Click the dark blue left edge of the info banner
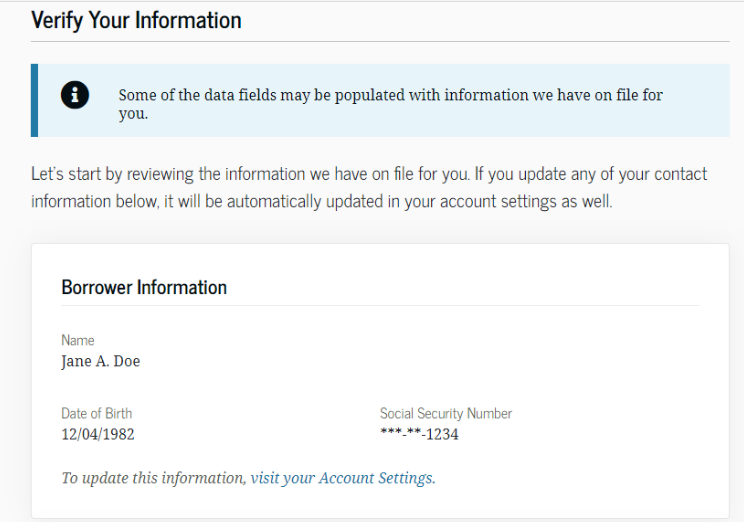Viewport: 744px width, 522px height. point(35,100)
